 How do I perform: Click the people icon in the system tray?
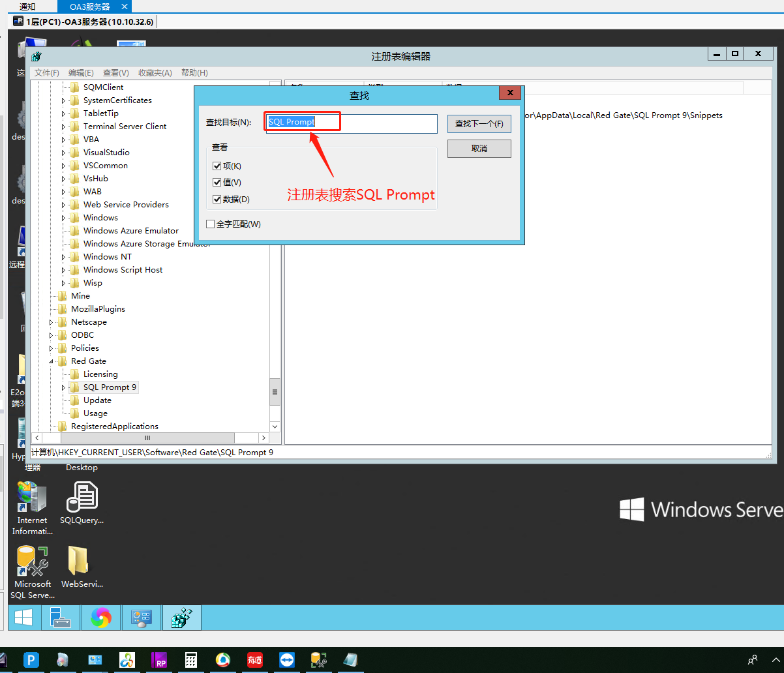pyautogui.click(x=753, y=659)
